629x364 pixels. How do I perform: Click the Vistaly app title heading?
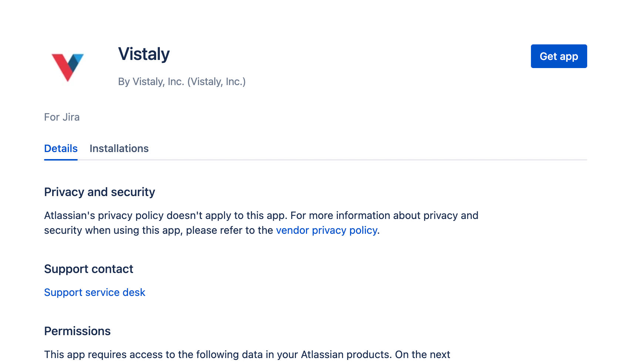(144, 54)
